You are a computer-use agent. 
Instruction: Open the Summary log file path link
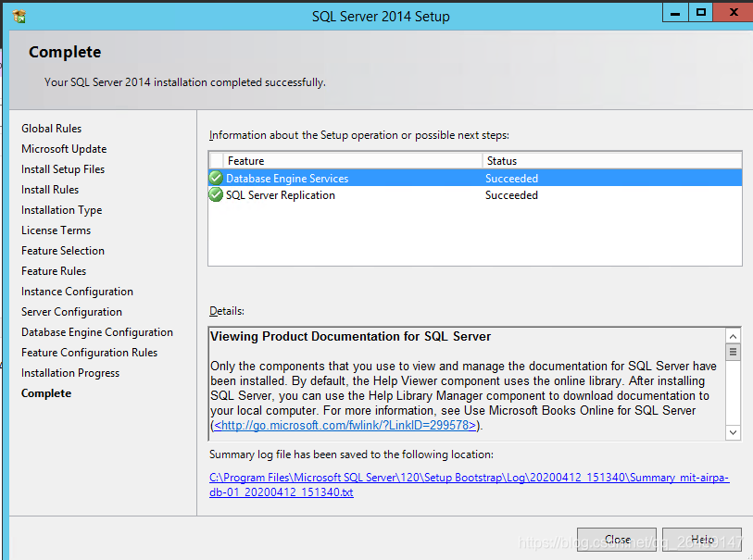470,485
